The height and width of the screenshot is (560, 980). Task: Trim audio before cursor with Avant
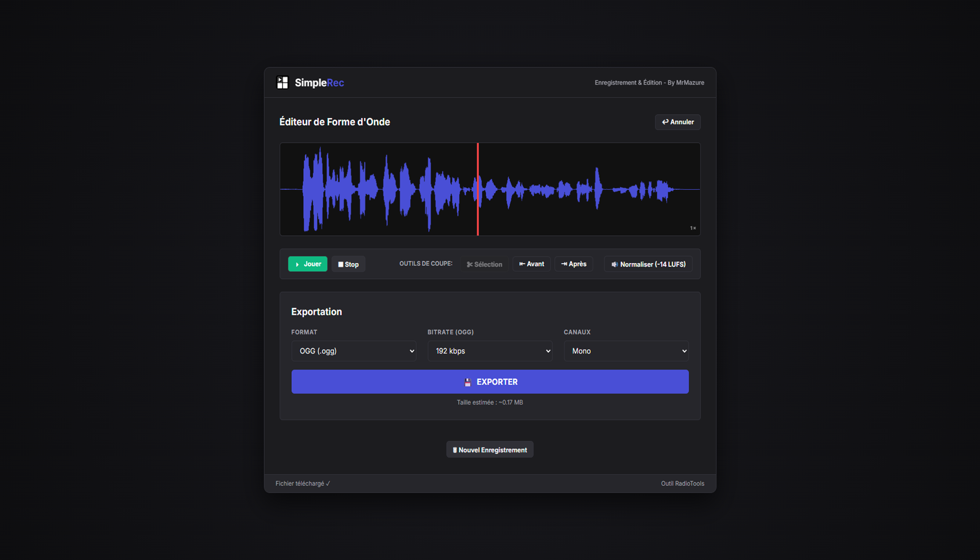[532, 264]
